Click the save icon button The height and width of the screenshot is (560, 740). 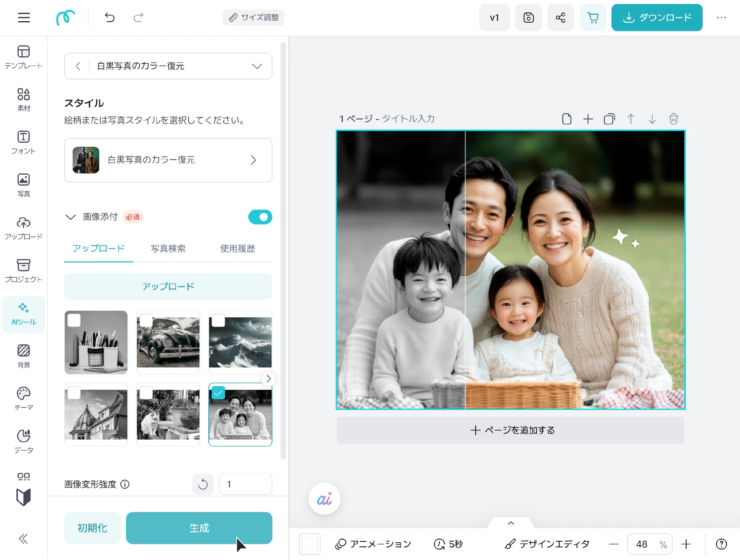[528, 18]
